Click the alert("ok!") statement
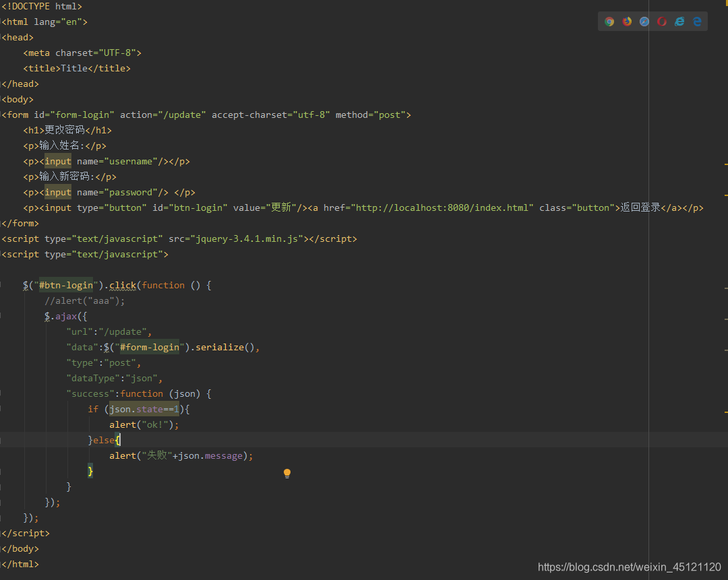This screenshot has height=580, width=728. (144, 424)
